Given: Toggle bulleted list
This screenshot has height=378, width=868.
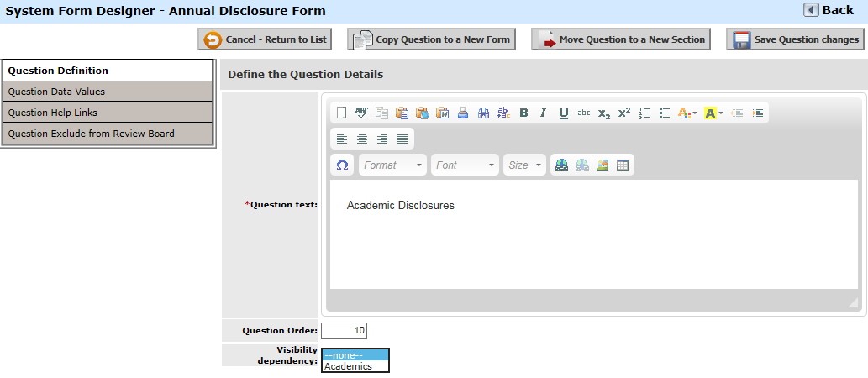Looking at the screenshot, I should 665,113.
